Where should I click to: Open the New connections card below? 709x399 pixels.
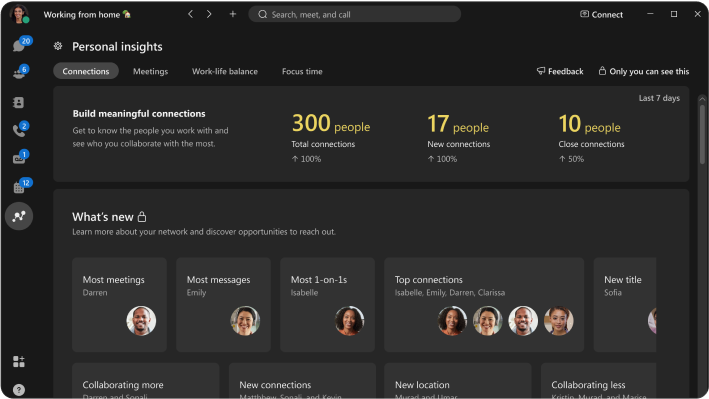coord(302,380)
